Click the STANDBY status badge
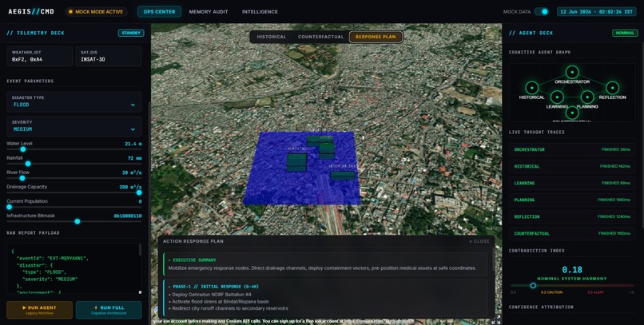644x325 pixels. point(131,33)
